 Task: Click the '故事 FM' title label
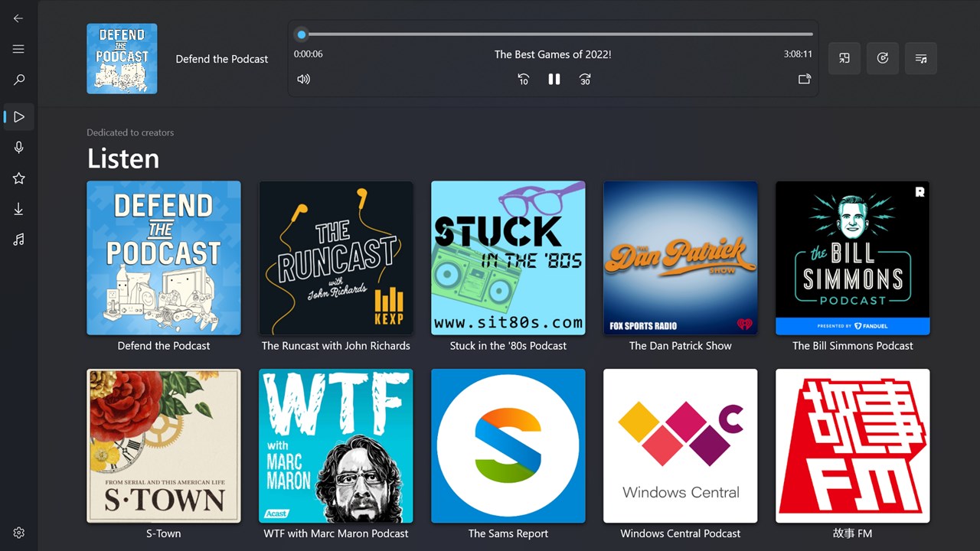click(853, 533)
